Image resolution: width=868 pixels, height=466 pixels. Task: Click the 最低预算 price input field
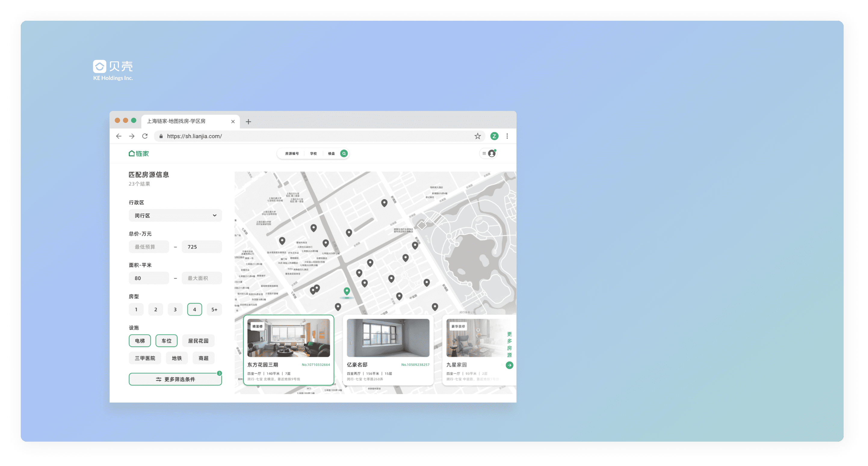[x=149, y=247]
